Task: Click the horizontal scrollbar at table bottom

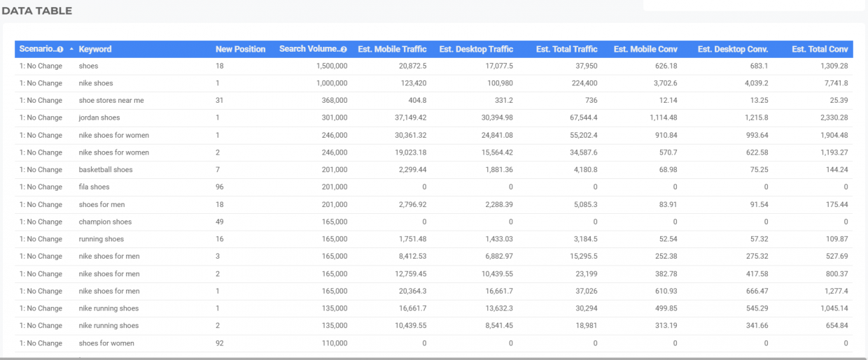Action: [434, 358]
